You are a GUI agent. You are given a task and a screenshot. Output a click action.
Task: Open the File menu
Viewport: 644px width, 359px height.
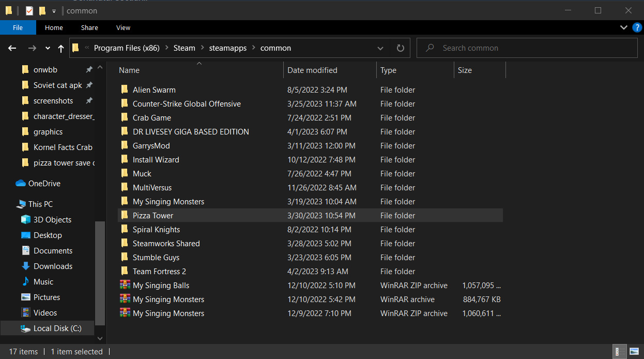pos(18,27)
